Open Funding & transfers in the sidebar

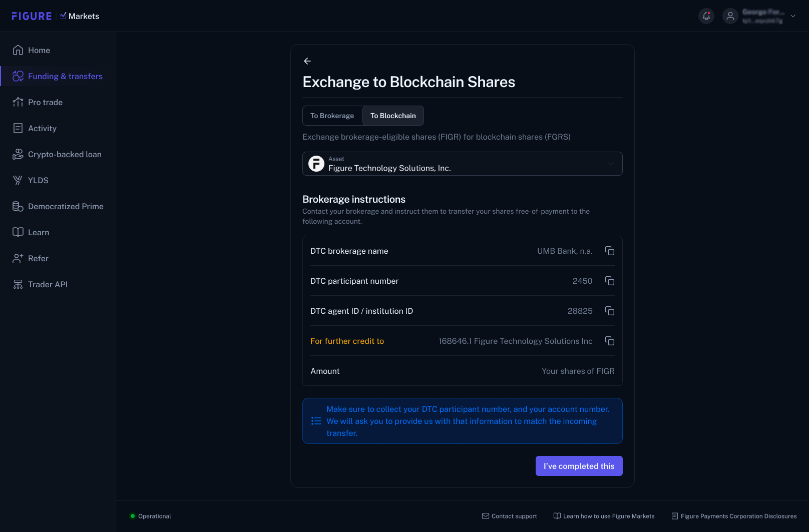[58, 76]
